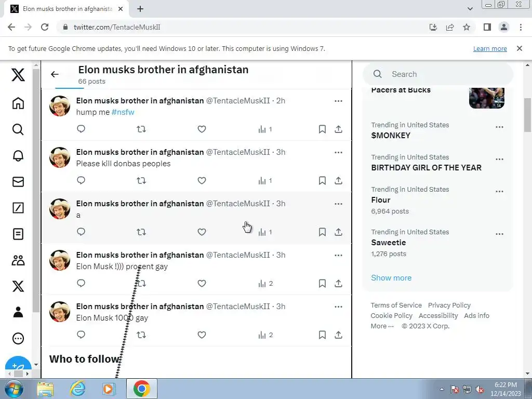Open the Pacers at Bucks thumbnail
Viewport: 532px width, 399px height.
click(486, 98)
